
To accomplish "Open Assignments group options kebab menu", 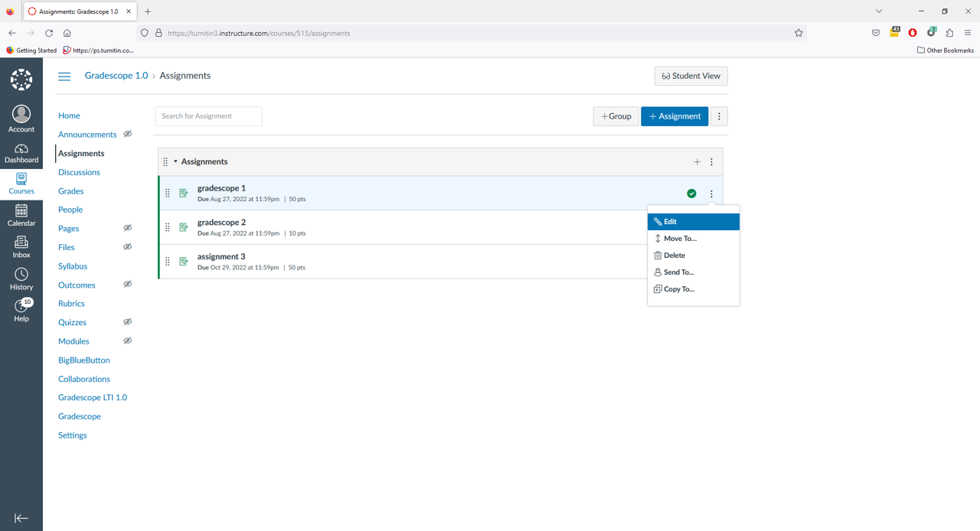I will [x=711, y=162].
